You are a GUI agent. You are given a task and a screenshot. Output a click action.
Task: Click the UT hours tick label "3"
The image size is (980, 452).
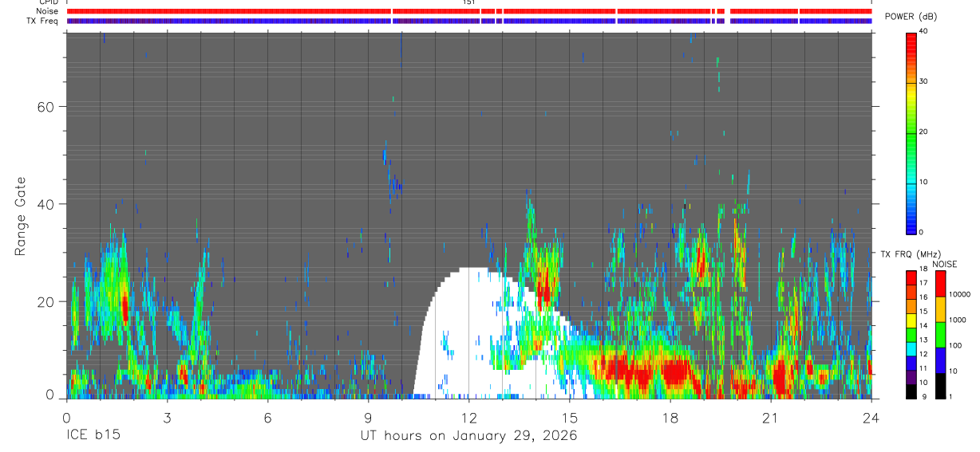tap(167, 417)
